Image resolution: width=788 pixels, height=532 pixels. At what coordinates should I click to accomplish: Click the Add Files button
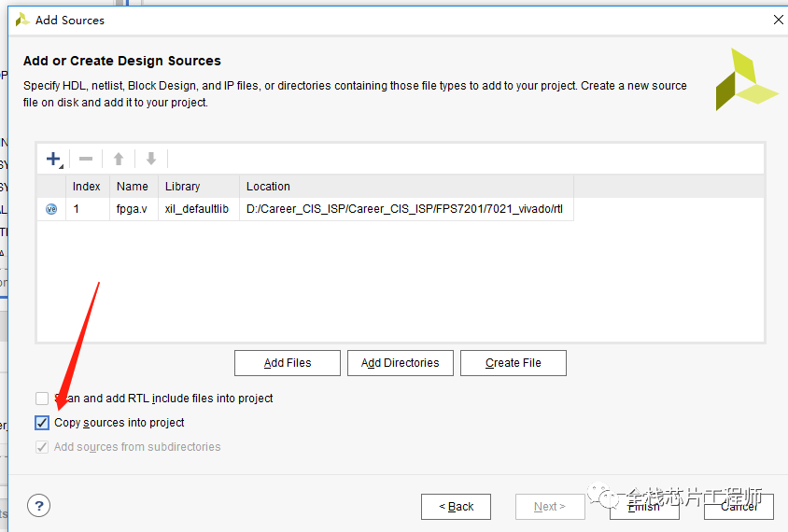pos(288,363)
